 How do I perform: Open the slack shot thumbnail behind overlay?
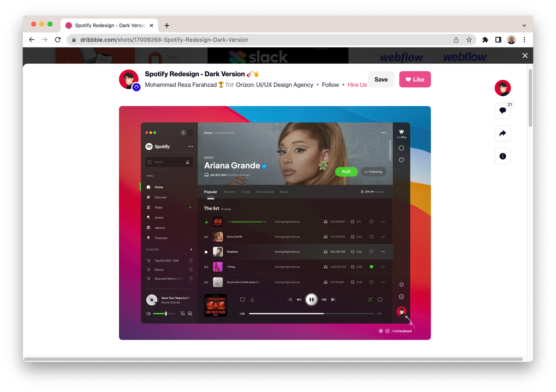pos(278,56)
